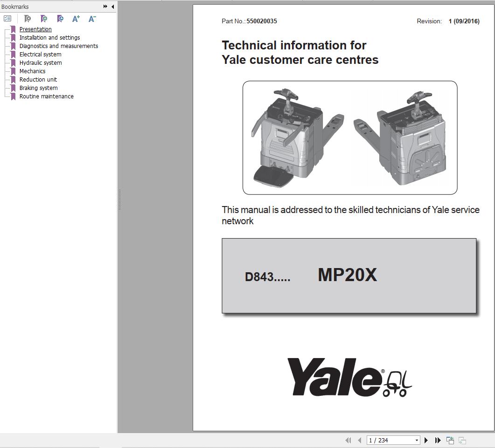Navigate to the Braking system bookmark
The image size is (495, 448).
point(39,88)
